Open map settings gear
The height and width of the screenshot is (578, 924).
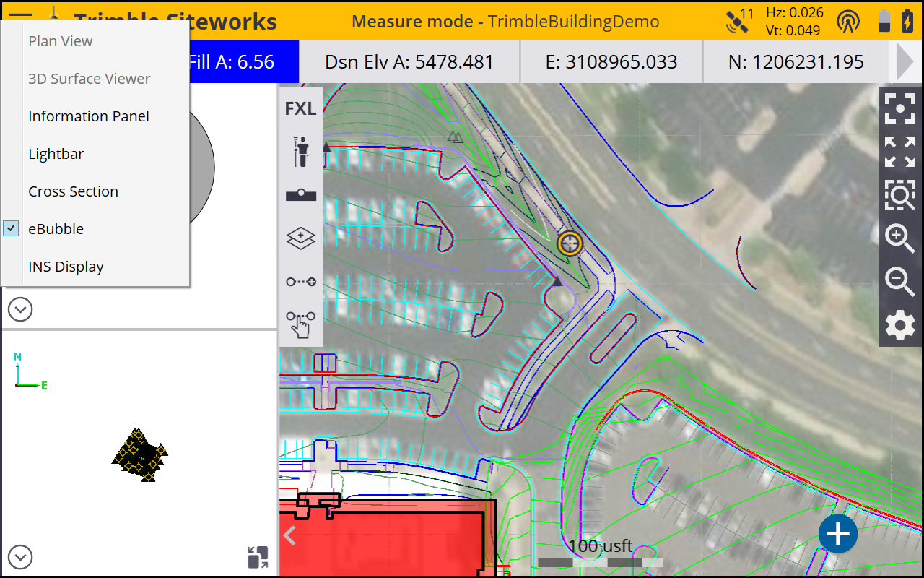click(900, 326)
